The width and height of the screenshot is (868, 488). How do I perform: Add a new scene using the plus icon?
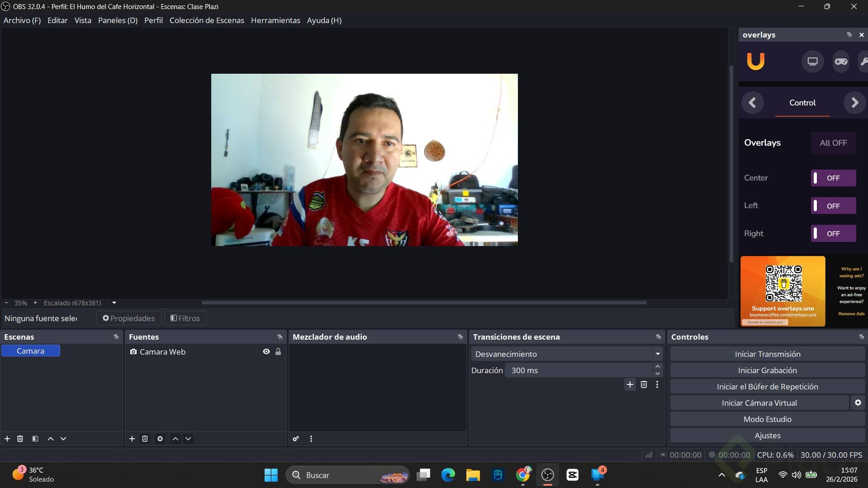click(x=7, y=438)
